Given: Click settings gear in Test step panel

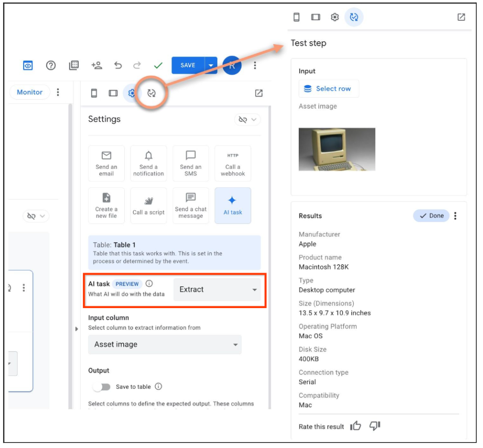Looking at the screenshot, I should 335,17.
